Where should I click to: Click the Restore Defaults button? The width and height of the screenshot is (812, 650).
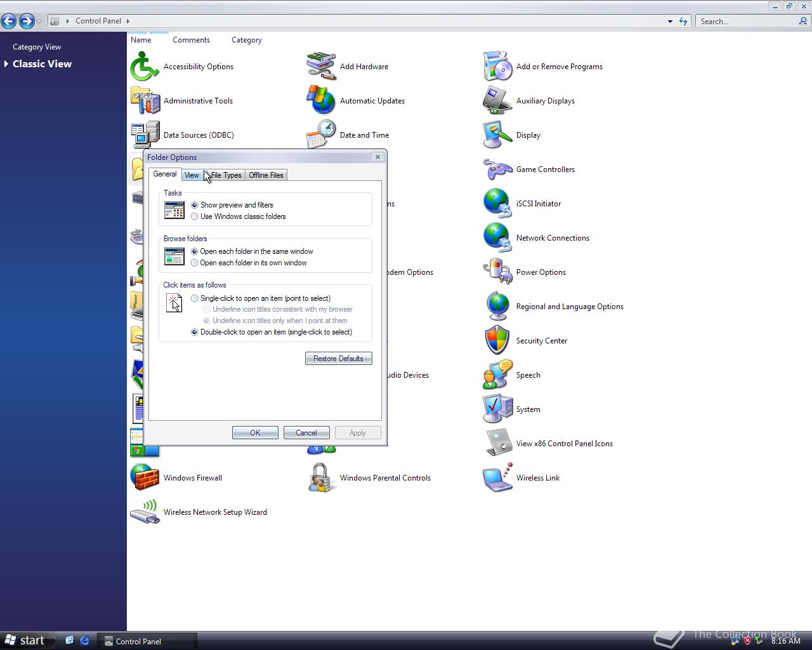339,359
